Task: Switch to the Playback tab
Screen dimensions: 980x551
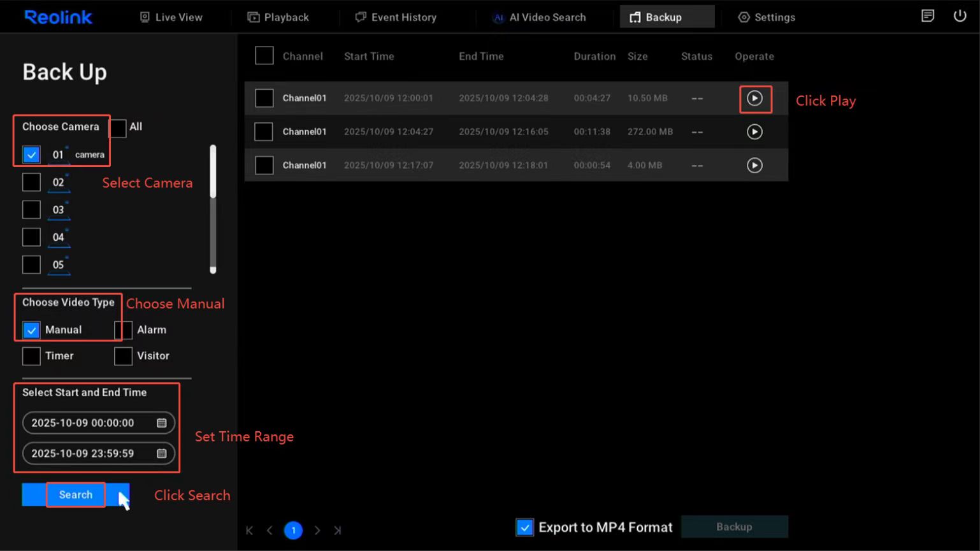Action: [x=278, y=17]
